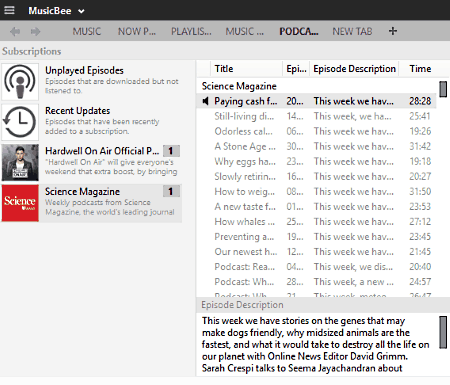Click the Unplayed Episodes podcast icon
450x385 pixels.
[20, 82]
